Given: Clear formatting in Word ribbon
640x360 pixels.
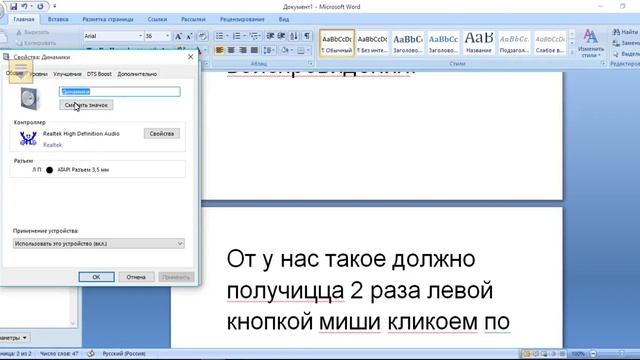Looking at the screenshot, I should pos(202,36).
